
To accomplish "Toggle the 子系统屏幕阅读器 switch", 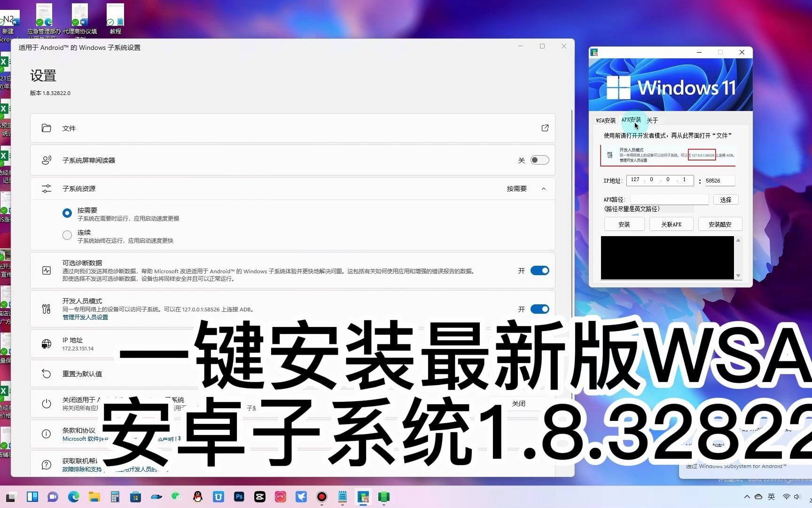I will pyautogui.click(x=539, y=160).
